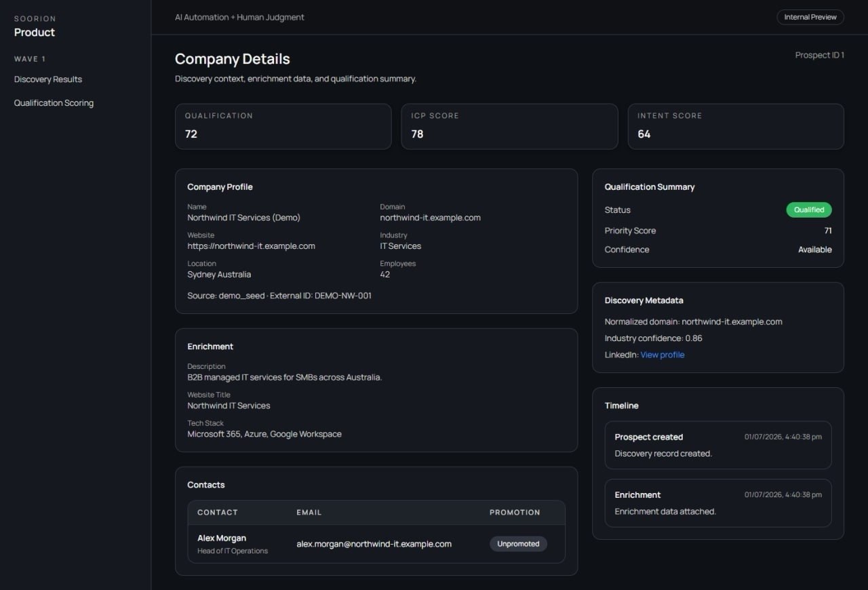
Task: Click the Prospect created timeline entry
Action: point(718,445)
